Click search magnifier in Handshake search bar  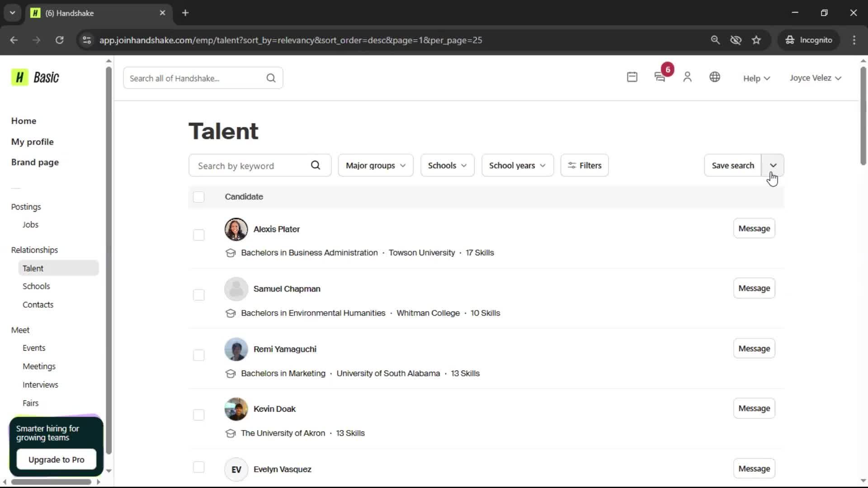coord(271,78)
